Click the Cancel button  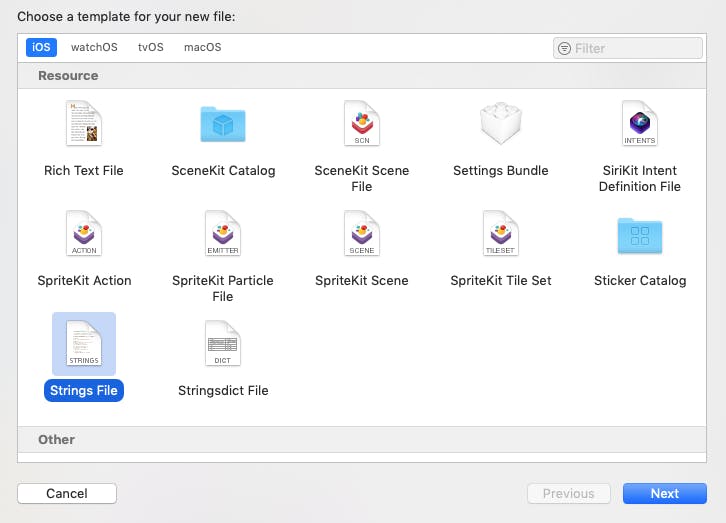coord(67,493)
